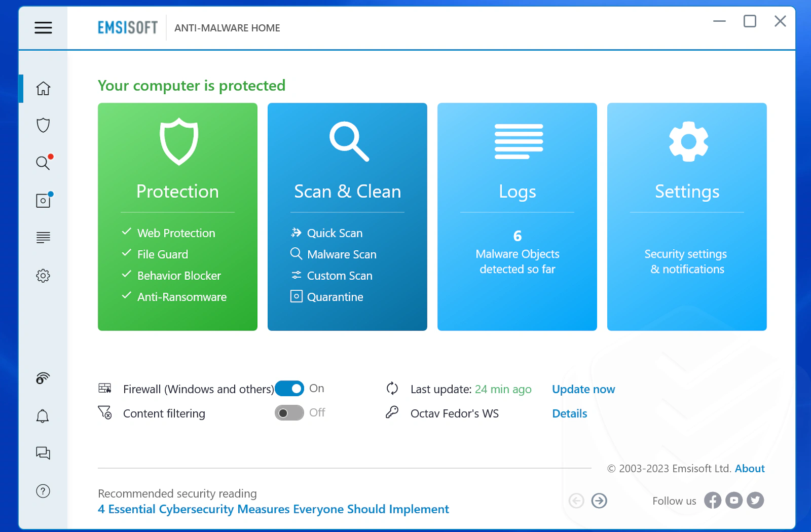Go to Home in sidebar
811x532 pixels.
[x=43, y=88]
